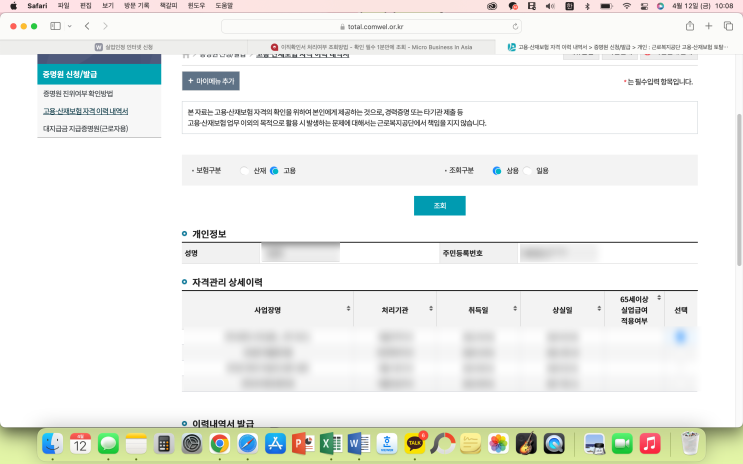Select the 일용 lookup radio button
Screen dimensions: 743x464
click(527, 171)
